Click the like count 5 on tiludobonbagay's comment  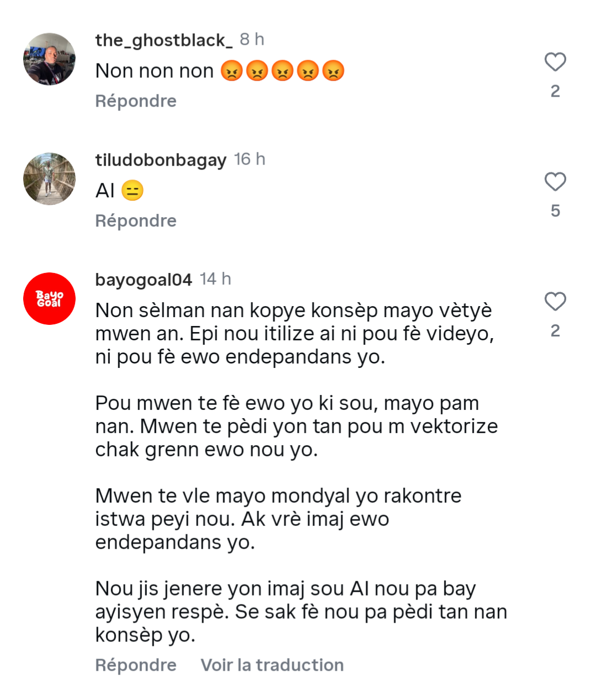[555, 210]
